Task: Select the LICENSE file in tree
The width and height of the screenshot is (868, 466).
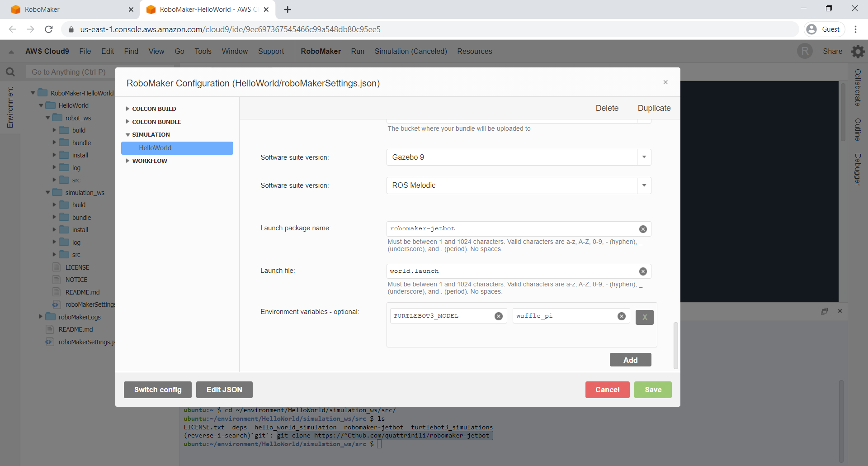Action: (x=77, y=268)
